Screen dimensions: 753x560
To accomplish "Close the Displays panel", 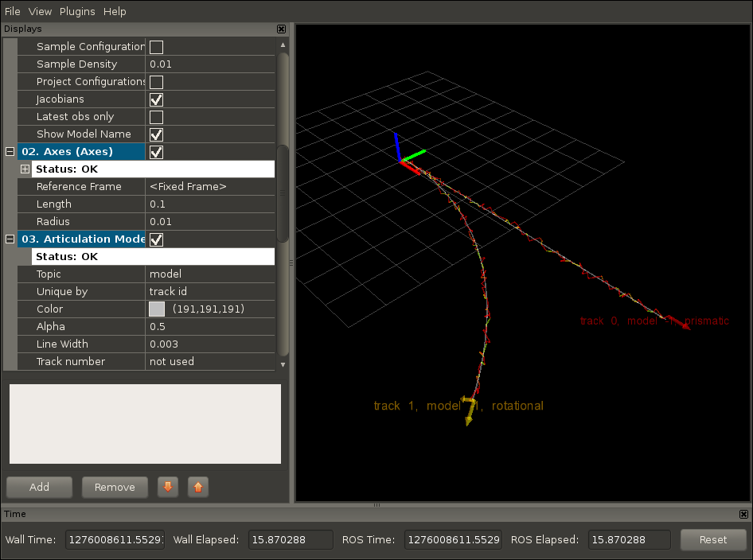I will click(x=281, y=29).
